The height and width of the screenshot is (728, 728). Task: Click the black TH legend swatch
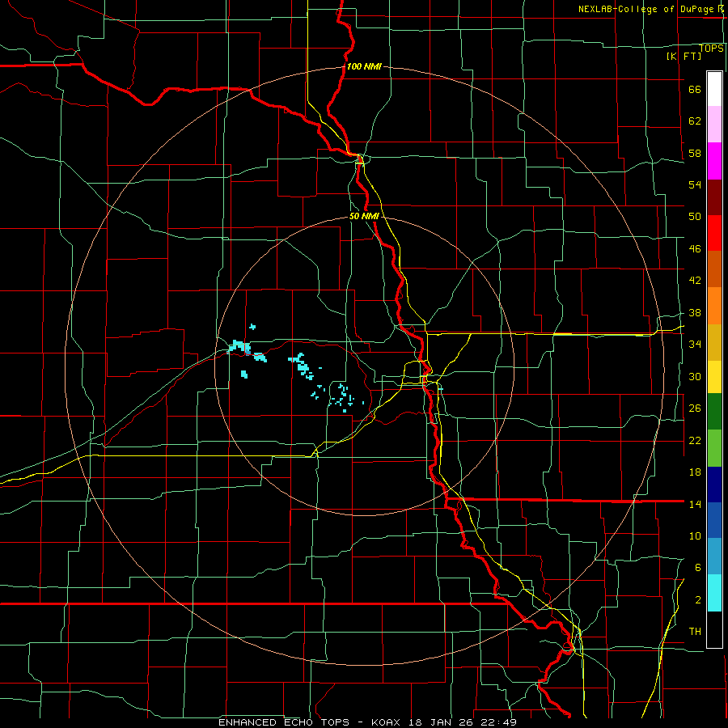[x=714, y=629]
